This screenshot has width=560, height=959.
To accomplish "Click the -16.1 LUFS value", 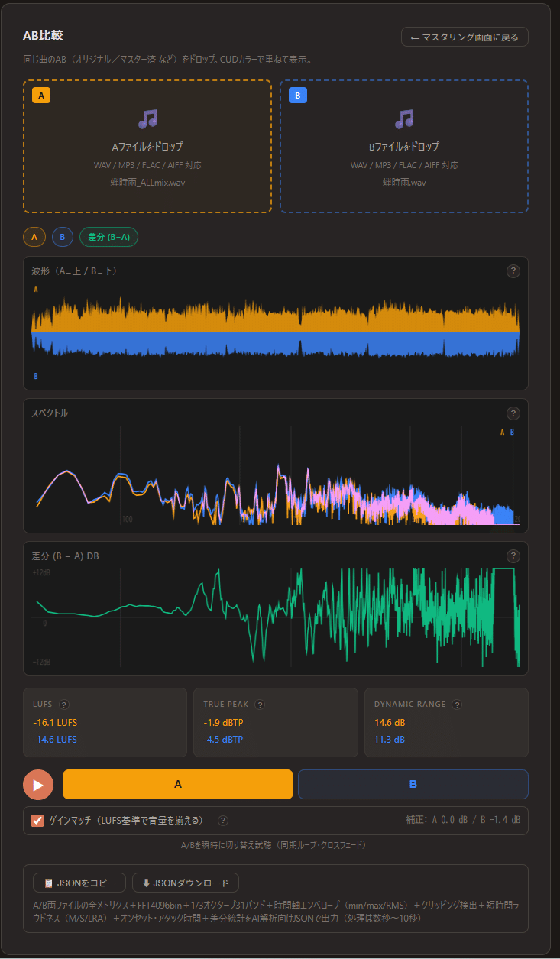I will pyautogui.click(x=55, y=723).
